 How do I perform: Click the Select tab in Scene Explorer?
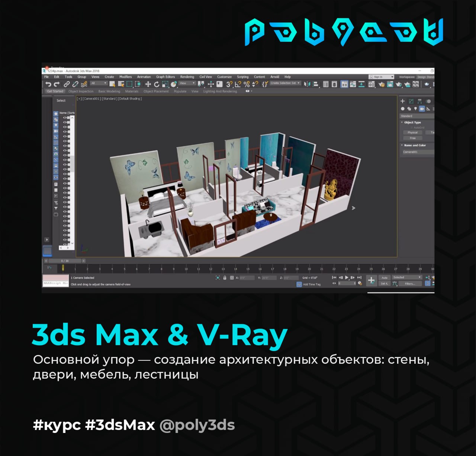[61, 101]
